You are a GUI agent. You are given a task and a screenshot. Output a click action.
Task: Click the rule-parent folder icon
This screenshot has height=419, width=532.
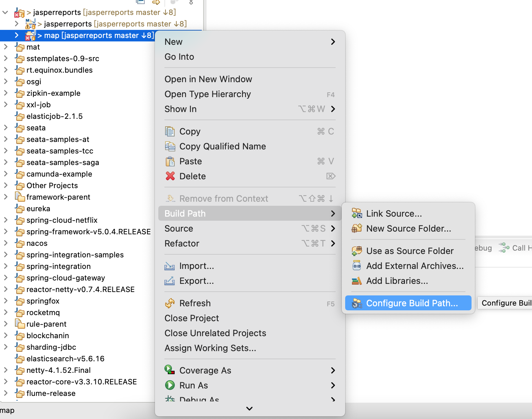[20, 324]
